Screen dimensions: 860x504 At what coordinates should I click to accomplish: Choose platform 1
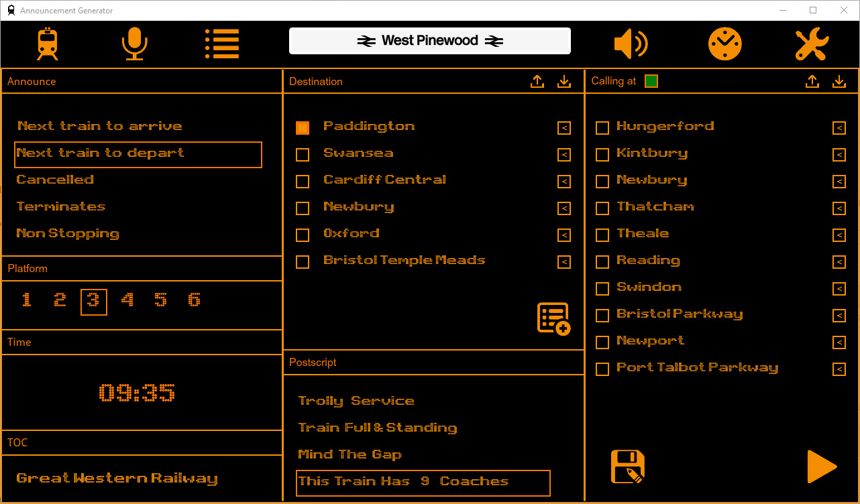[26, 300]
